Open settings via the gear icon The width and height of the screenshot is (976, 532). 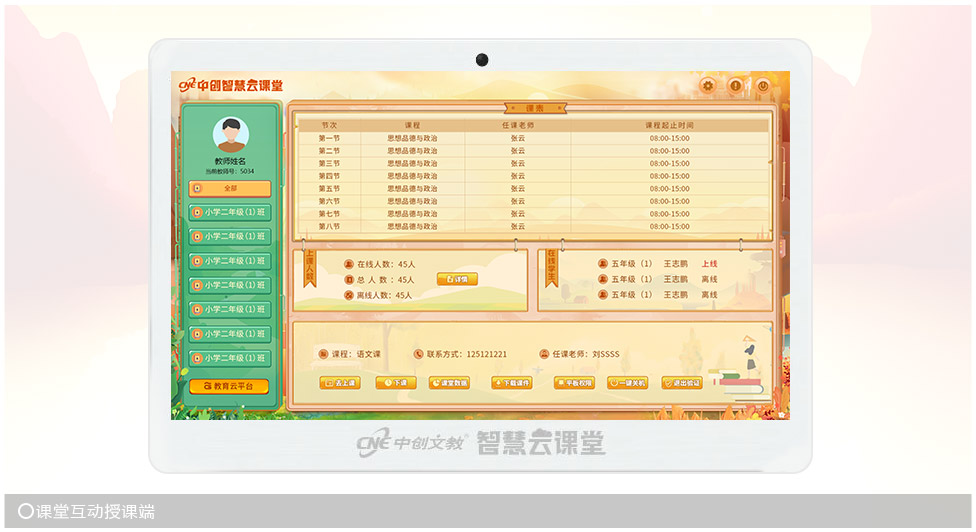click(708, 86)
